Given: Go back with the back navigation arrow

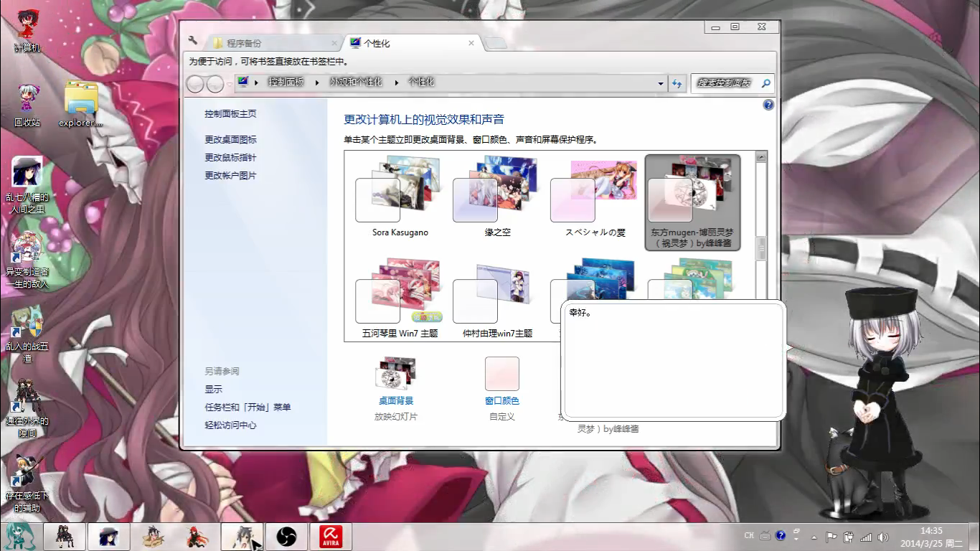Looking at the screenshot, I should coord(195,84).
